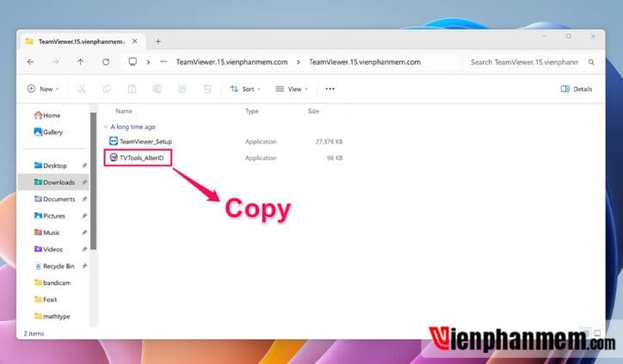
Task: Go back with the left arrow
Action: [30, 62]
